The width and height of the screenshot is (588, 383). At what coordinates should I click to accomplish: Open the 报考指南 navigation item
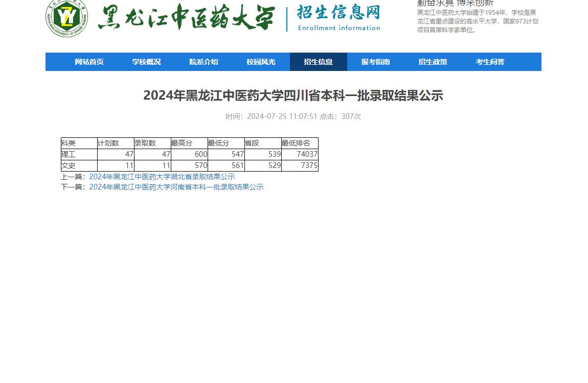click(x=375, y=62)
